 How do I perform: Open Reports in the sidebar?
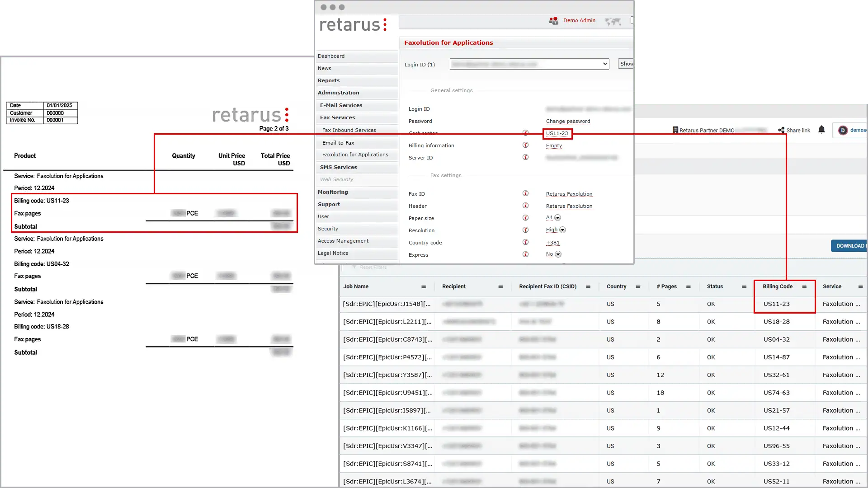click(x=357, y=80)
